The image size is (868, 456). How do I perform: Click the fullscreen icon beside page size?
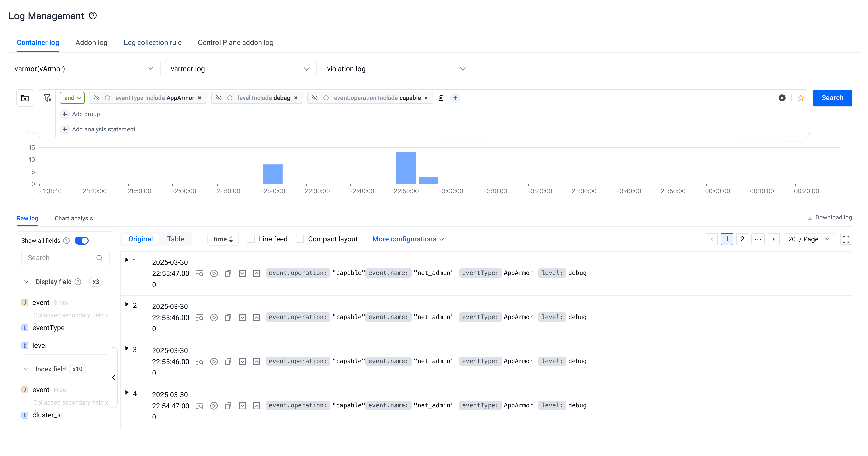[846, 239]
